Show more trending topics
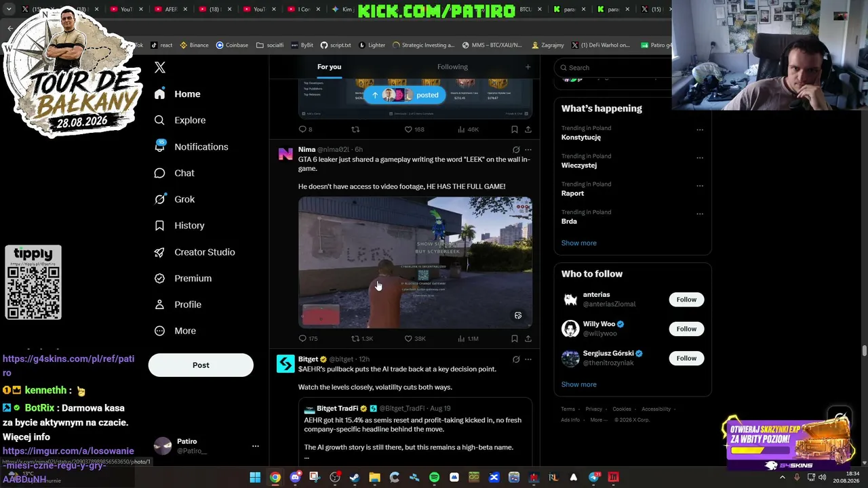The height and width of the screenshot is (488, 868). (x=579, y=243)
